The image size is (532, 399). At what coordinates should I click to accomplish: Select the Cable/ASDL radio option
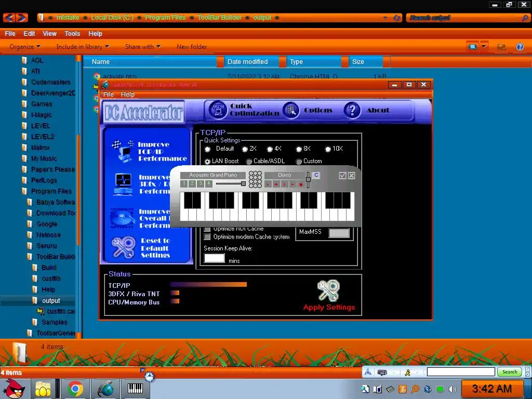pyautogui.click(x=249, y=162)
